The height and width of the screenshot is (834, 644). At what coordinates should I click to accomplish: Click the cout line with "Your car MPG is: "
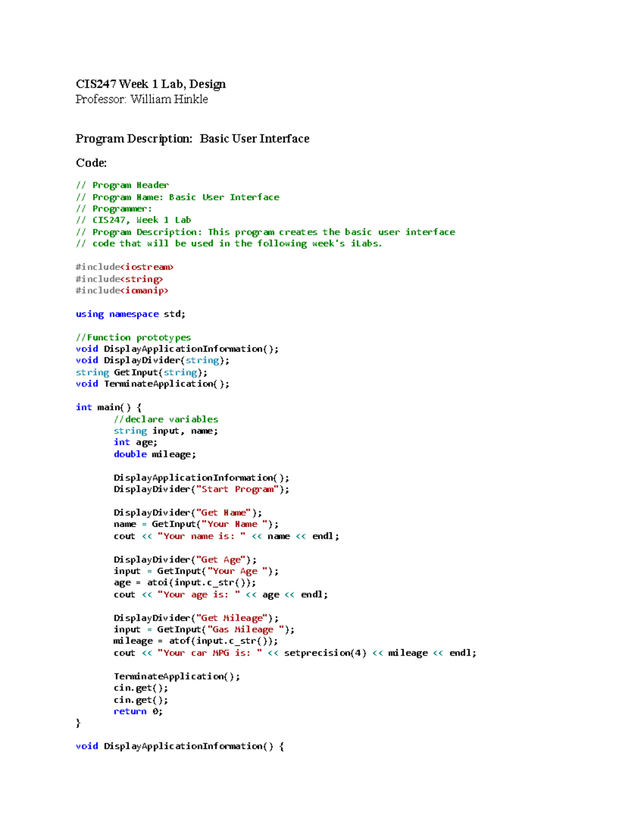295,653
